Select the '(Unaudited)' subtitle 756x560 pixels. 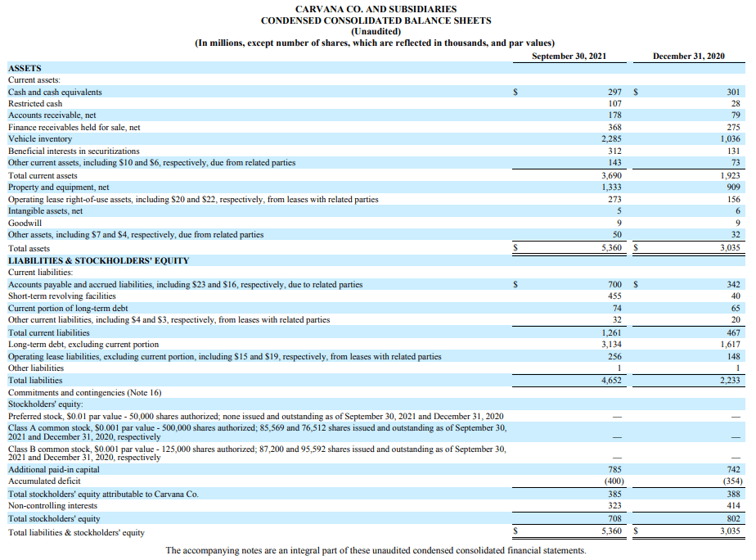pos(376,32)
